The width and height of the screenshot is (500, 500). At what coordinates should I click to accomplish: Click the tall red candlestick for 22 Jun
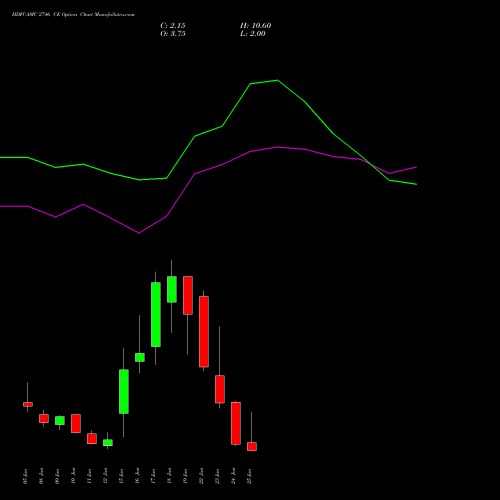[204, 332]
